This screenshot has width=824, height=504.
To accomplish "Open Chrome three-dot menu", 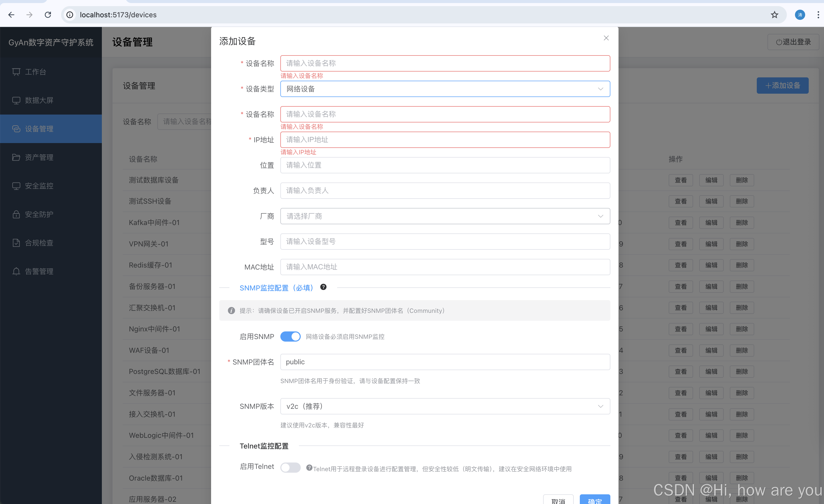I will (818, 15).
